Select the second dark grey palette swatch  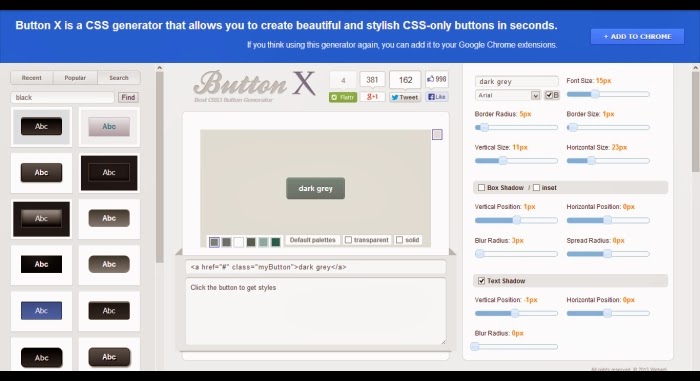227,242
